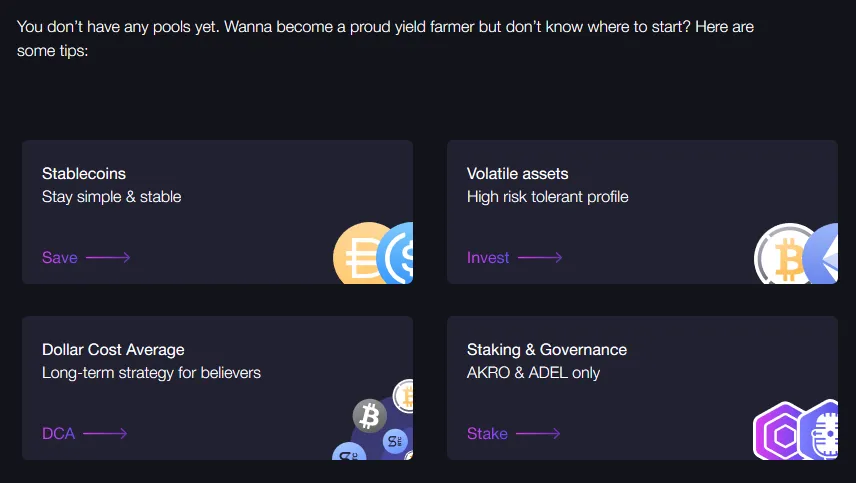The height and width of the screenshot is (483, 856).
Task: Click the arrow next to Invest
Action: pos(540,258)
